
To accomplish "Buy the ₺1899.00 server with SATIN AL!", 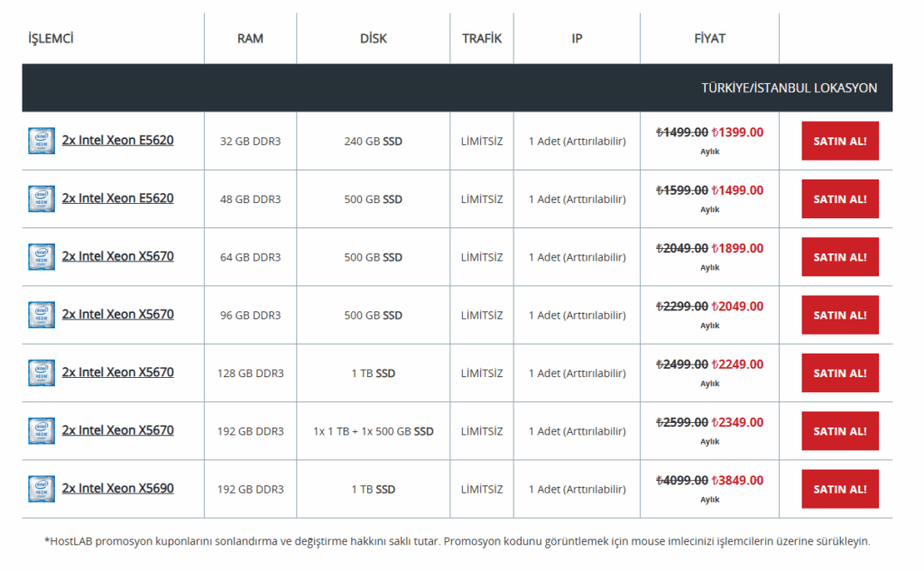I will [839, 257].
